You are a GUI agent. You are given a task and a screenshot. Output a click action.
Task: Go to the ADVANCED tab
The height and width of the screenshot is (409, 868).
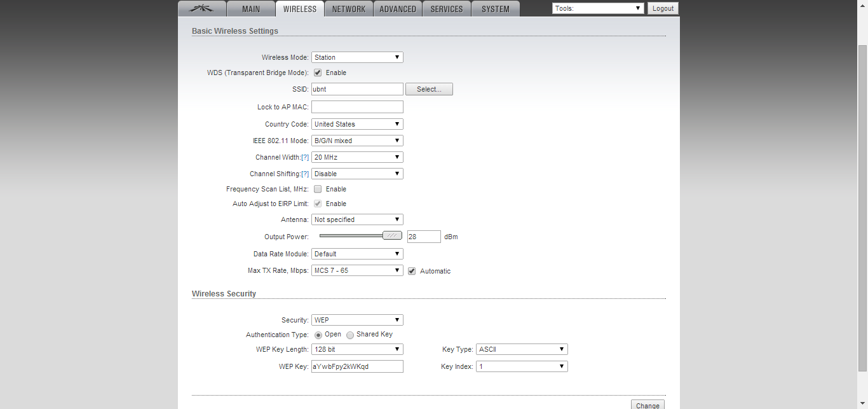click(x=398, y=9)
